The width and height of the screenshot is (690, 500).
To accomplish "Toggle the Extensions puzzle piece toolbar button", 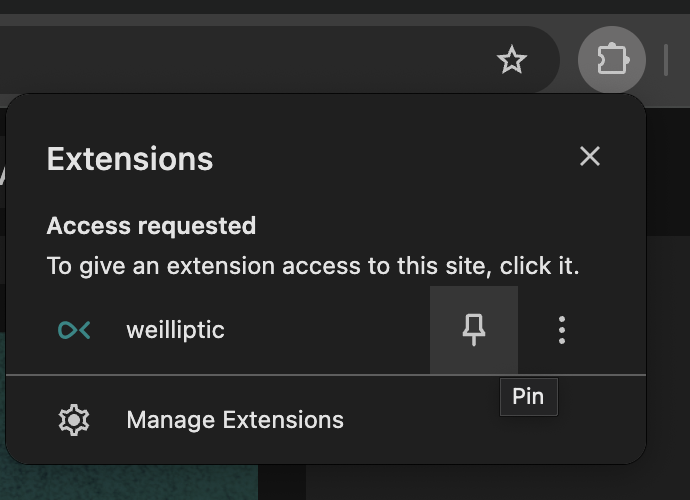I will pos(612,59).
